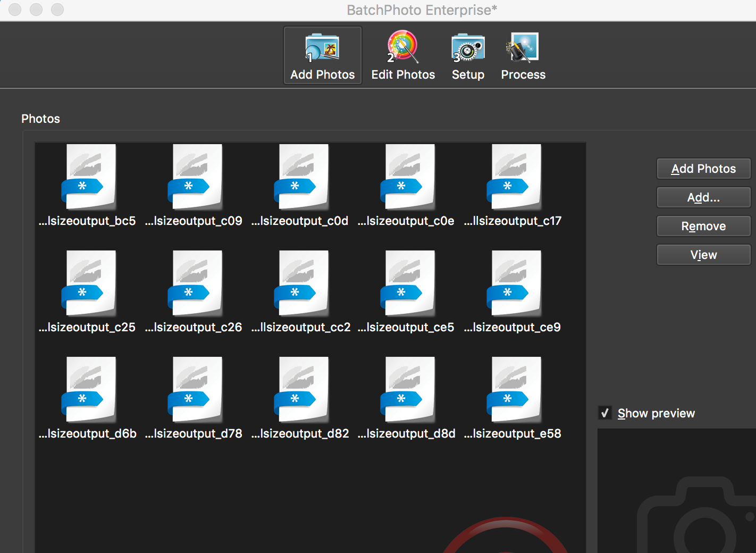The height and width of the screenshot is (553, 756).
Task: Select the lsizeoutput_d82 thumbnail
Action: click(301, 390)
